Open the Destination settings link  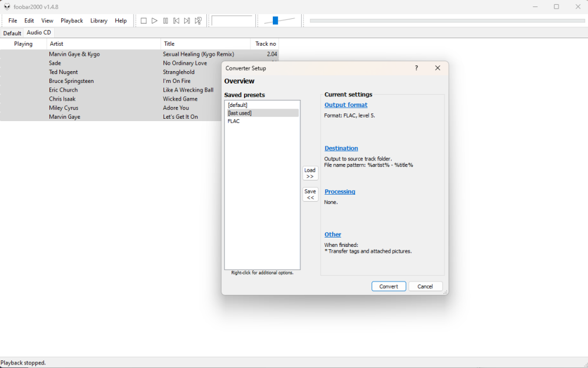(x=341, y=148)
